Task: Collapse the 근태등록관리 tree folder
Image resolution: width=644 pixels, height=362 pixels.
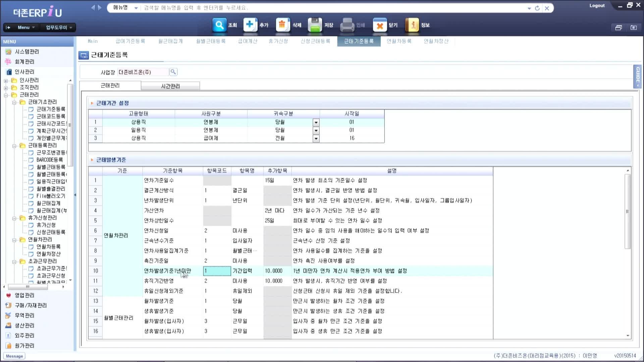Action: (x=14, y=146)
